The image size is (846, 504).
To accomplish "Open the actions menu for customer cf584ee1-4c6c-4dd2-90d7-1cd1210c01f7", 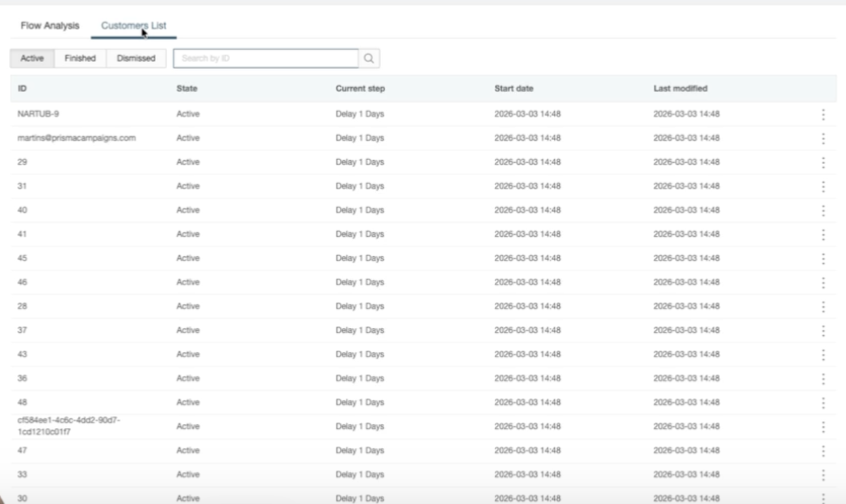I will pyautogui.click(x=824, y=426).
